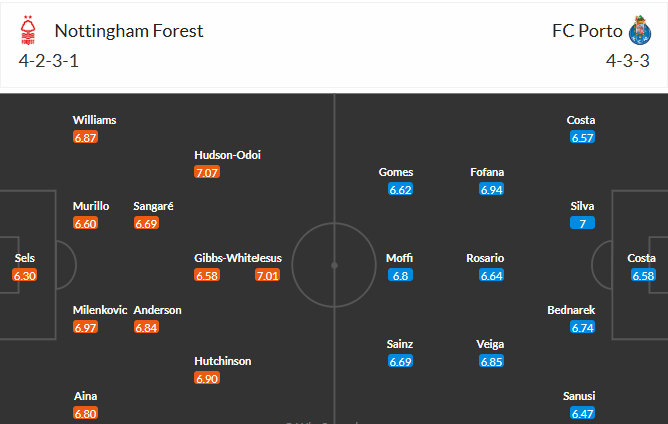Click Sangaré's 6.69 rating badge

pyautogui.click(x=147, y=223)
